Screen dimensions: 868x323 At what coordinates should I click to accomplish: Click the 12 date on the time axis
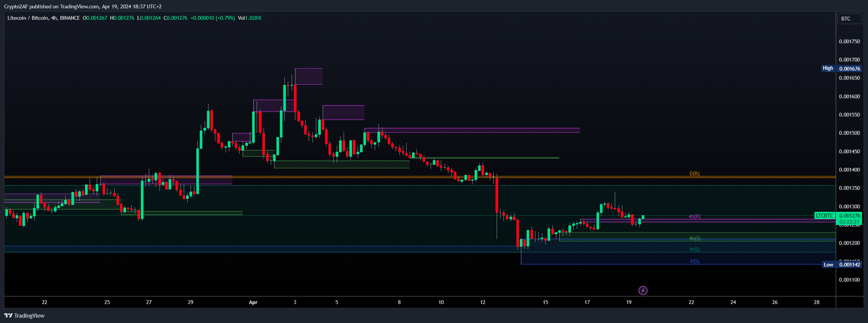tap(483, 303)
